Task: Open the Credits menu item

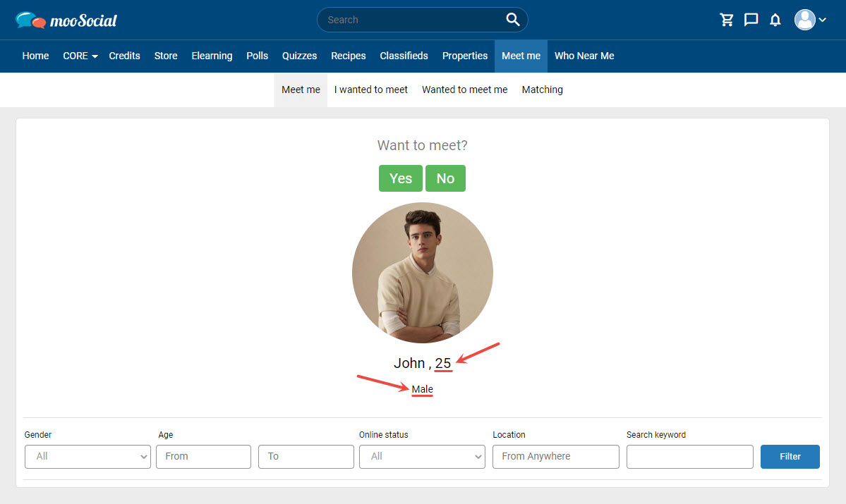Action: pos(125,56)
